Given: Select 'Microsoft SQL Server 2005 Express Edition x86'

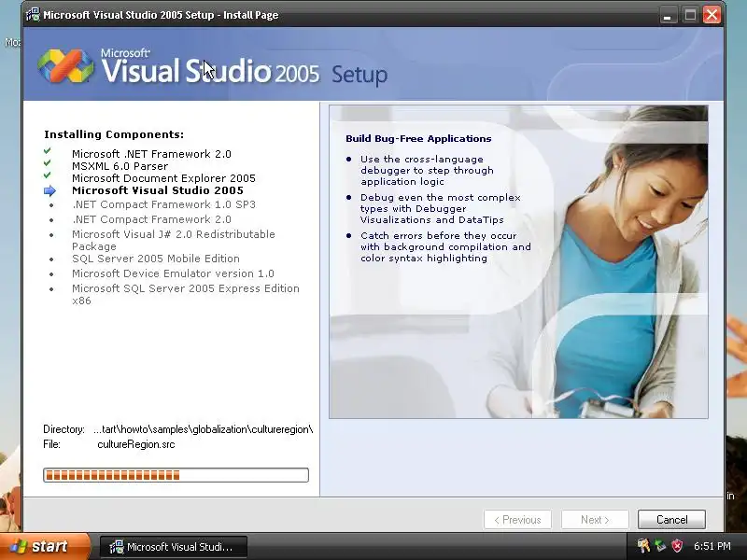Looking at the screenshot, I should (186, 294).
